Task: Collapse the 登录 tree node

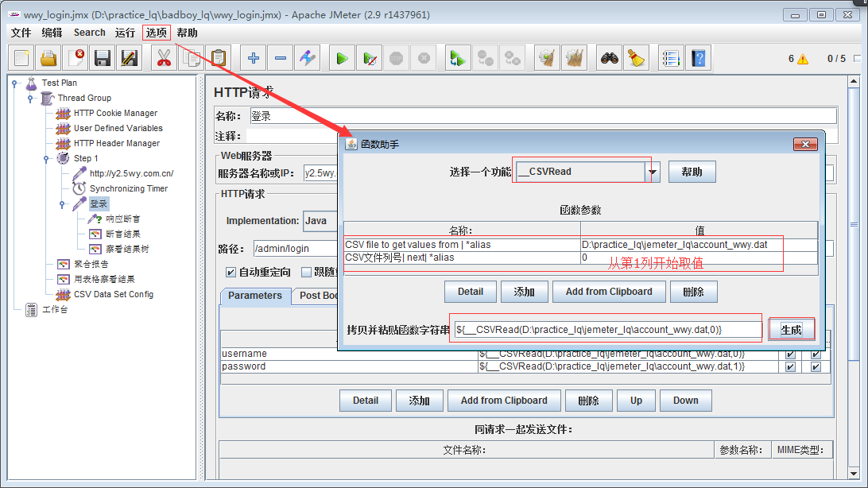Action: tap(62, 204)
